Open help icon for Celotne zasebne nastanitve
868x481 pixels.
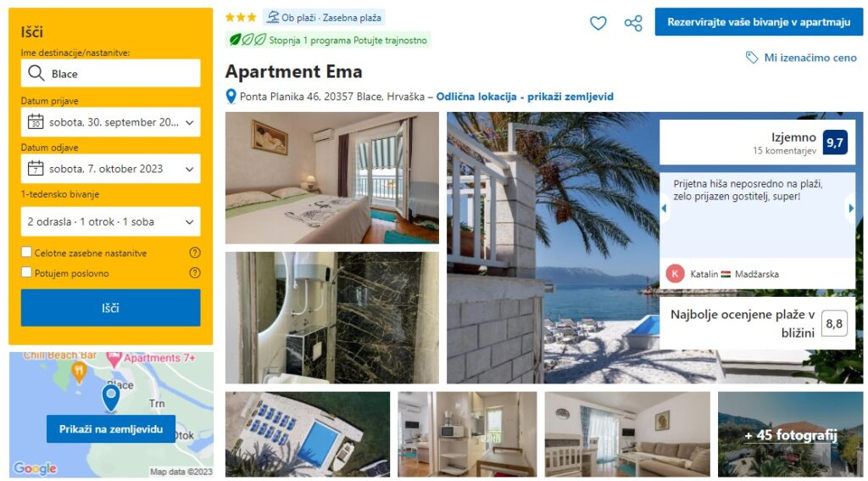coord(195,253)
